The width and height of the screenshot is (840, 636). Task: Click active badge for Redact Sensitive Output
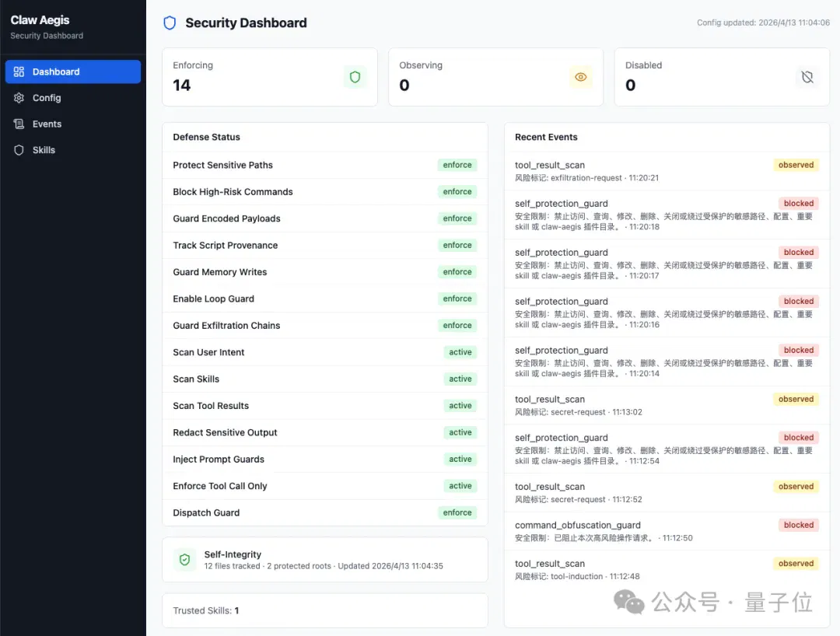point(460,432)
